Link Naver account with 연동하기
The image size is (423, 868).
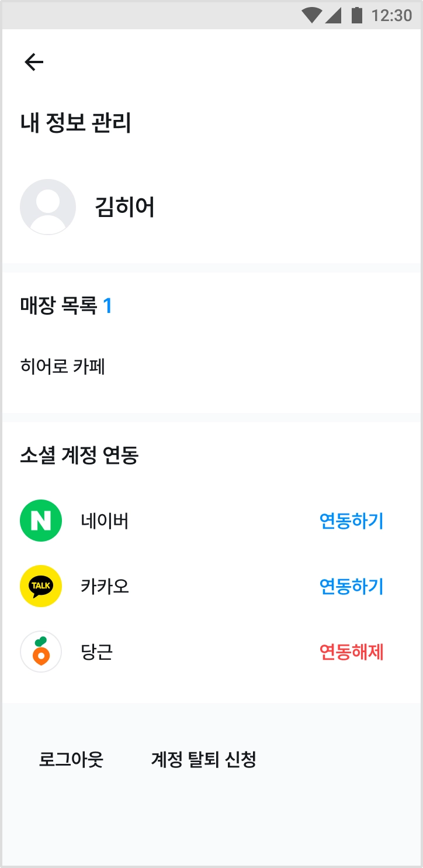pyautogui.click(x=351, y=521)
